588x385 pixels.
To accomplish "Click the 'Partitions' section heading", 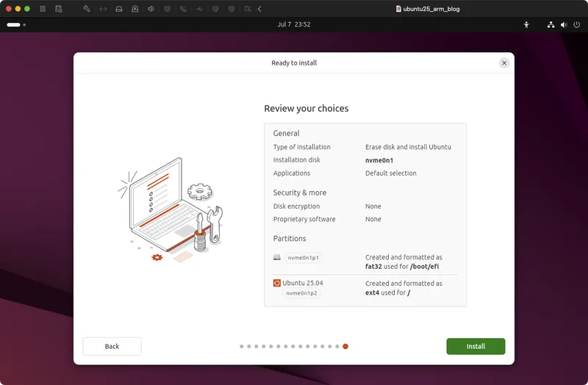I will tap(290, 239).
